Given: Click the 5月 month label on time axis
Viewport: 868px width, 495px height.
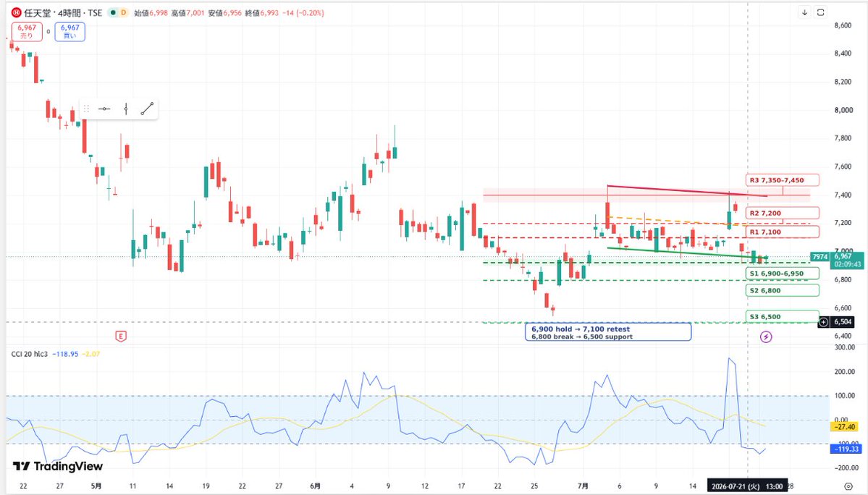Looking at the screenshot, I should click(96, 486).
